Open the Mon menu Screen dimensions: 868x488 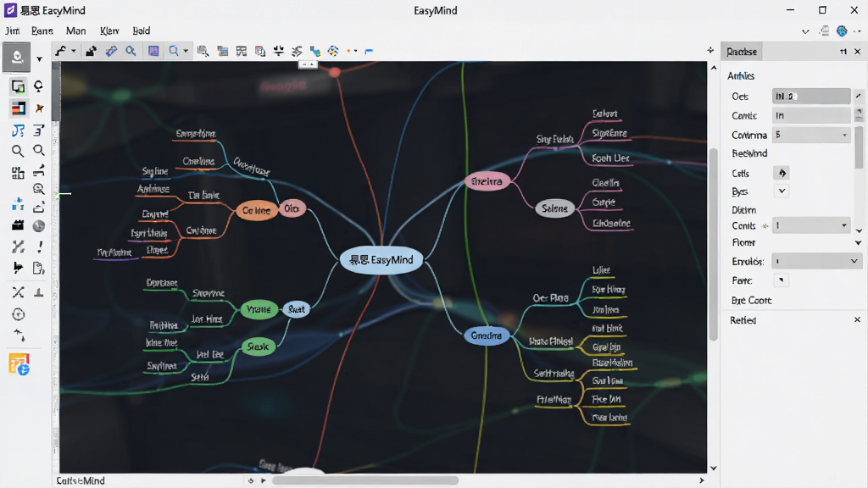[75, 31]
